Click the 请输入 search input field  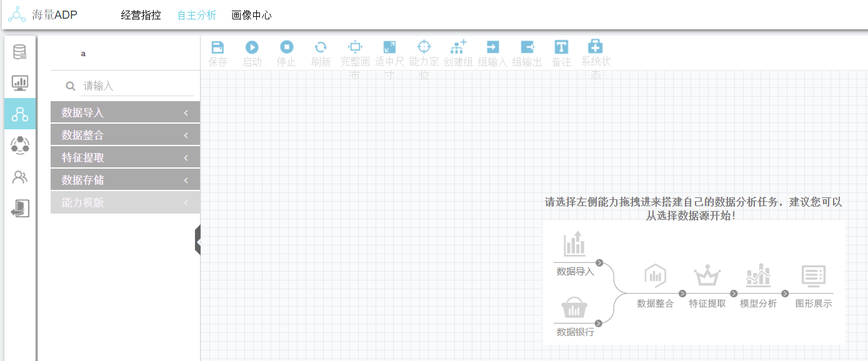pos(134,86)
